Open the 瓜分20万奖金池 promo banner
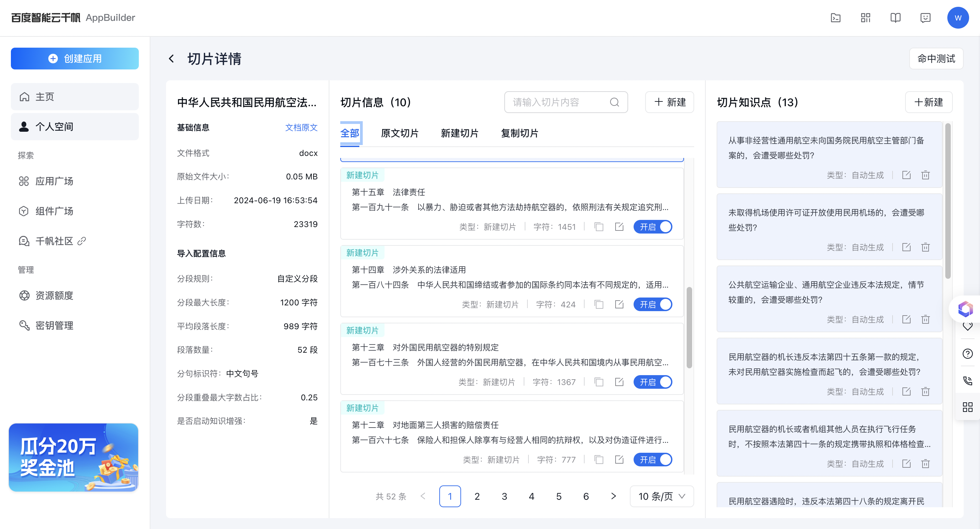Viewport: 980px width, 529px height. [73, 457]
